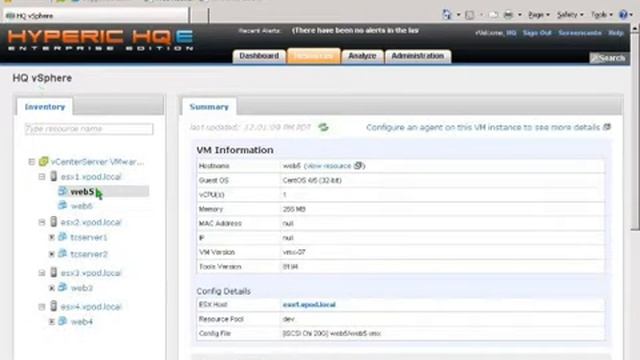The height and width of the screenshot is (360, 640).
Task: Collapse the esx3.vpod.local node
Action: (42, 273)
